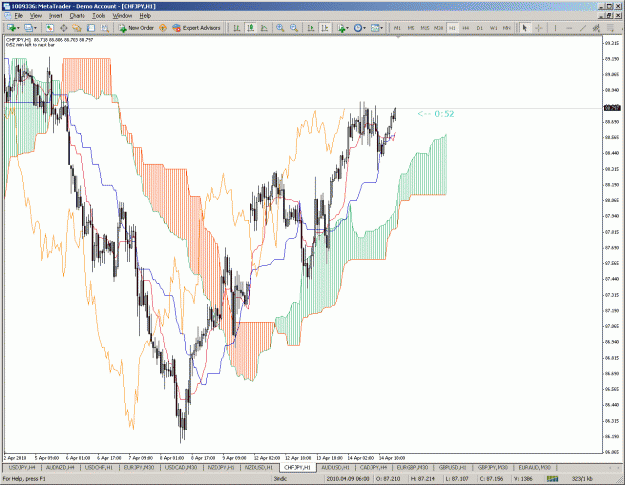The height and width of the screenshot is (485, 625).
Task: Switch to the EURAUD,M30 chart tab
Action: pos(534,467)
